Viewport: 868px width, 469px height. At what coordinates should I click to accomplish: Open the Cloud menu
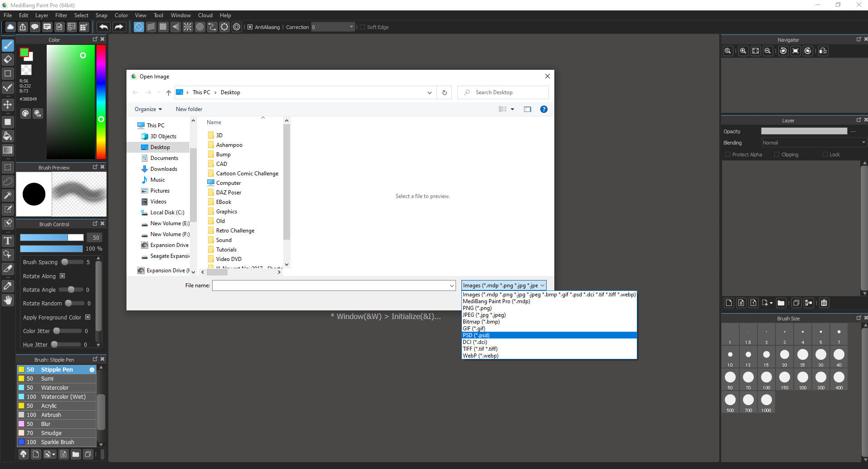(x=205, y=15)
